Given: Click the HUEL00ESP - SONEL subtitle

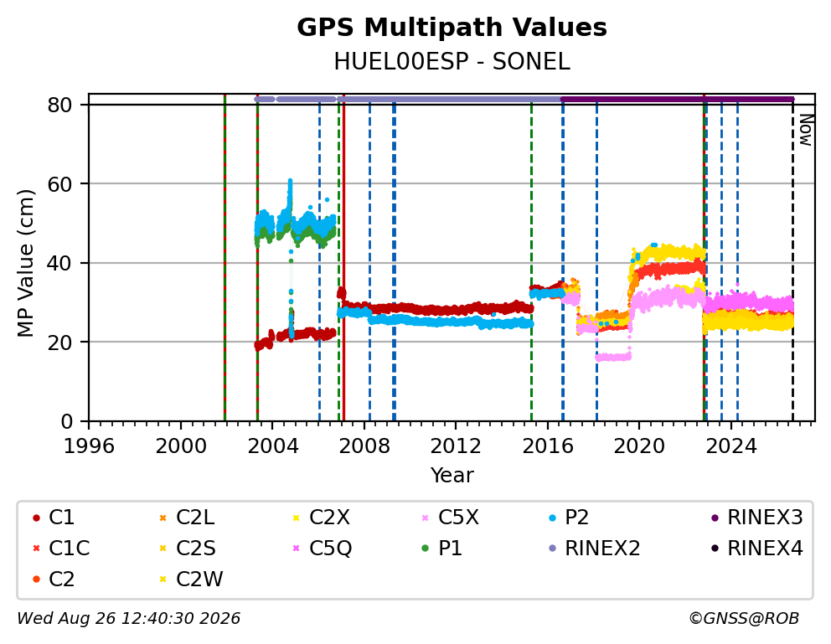Looking at the screenshot, I should pos(452,62).
